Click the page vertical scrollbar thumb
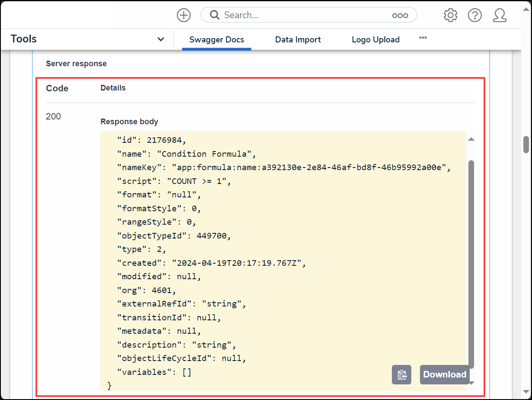The image size is (532, 400). [x=526, y=145]
